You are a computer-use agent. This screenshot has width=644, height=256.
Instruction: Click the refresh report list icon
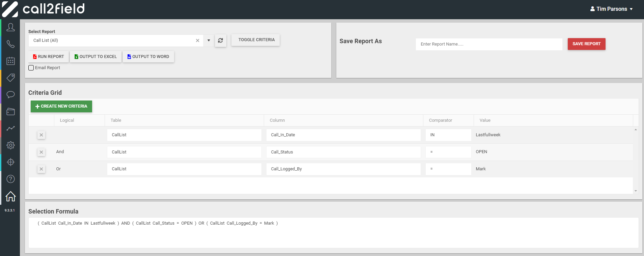click(220, 40)
